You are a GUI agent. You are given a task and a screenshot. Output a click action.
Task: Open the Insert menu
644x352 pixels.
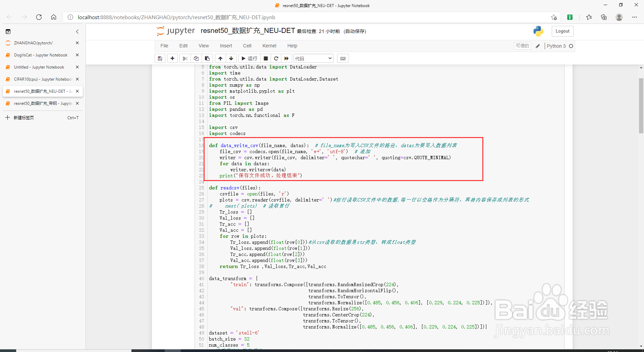pyautogui.click(x=226, y=46)
